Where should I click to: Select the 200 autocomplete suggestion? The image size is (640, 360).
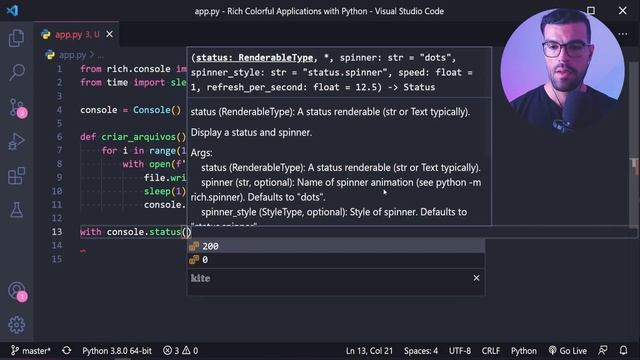coord(336,246)
